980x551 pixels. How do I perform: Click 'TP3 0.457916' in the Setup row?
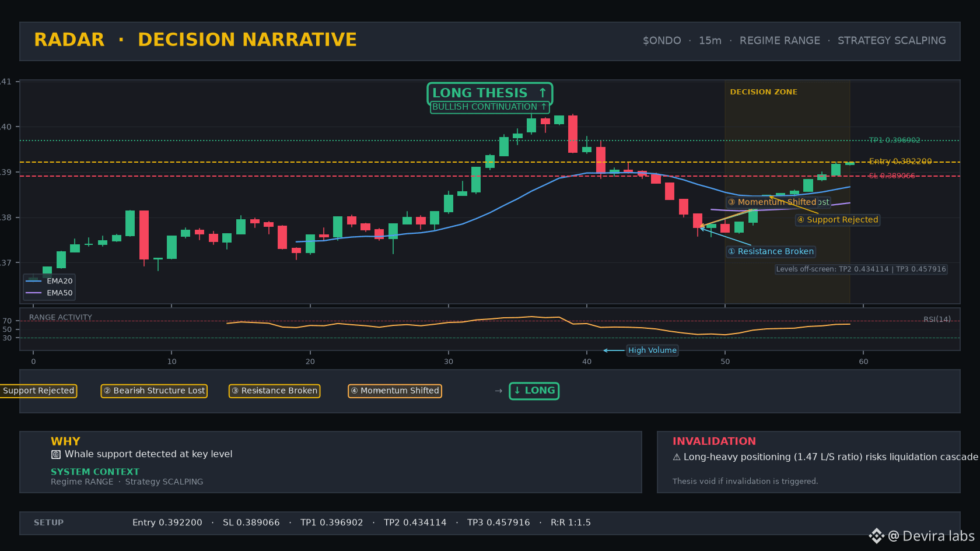499,522
